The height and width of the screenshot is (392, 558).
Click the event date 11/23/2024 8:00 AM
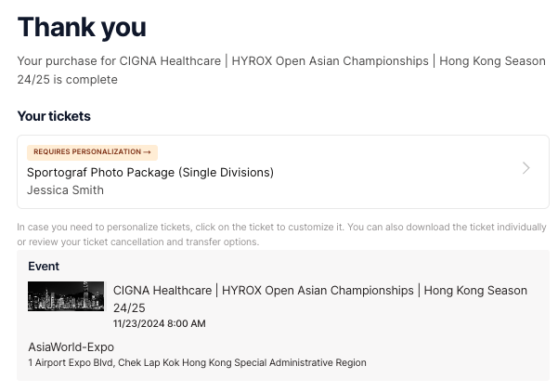160,323
